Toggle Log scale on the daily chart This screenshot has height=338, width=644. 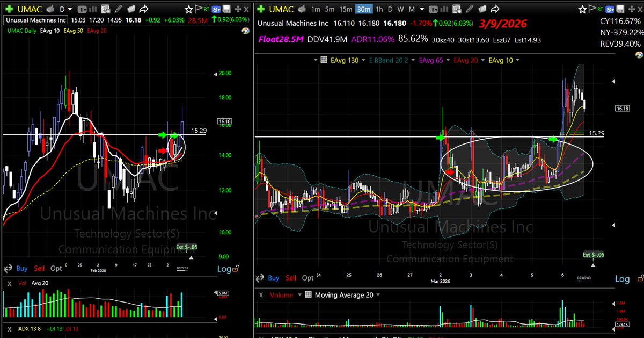coord(225,269)
